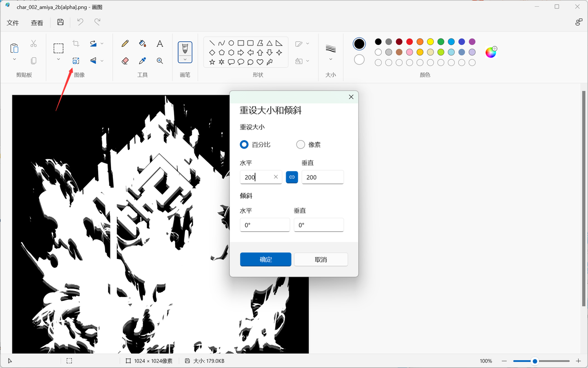This screenshot has height=368, width=588.
Task: Select the Pencil tool
Action: (x=125, y=43)
